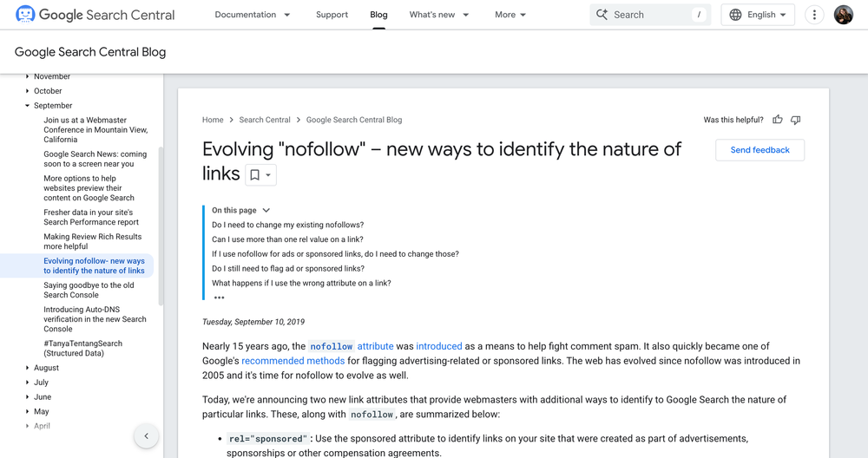
Task: Collapse the sidebar with the chevron button
Action: click(x=146, y=435)
